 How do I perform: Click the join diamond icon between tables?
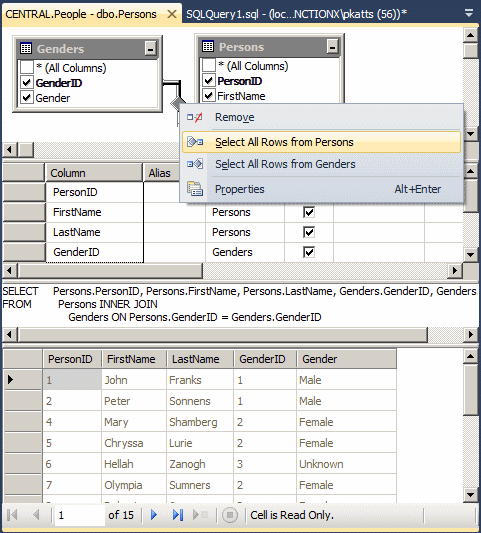(176, 103)
